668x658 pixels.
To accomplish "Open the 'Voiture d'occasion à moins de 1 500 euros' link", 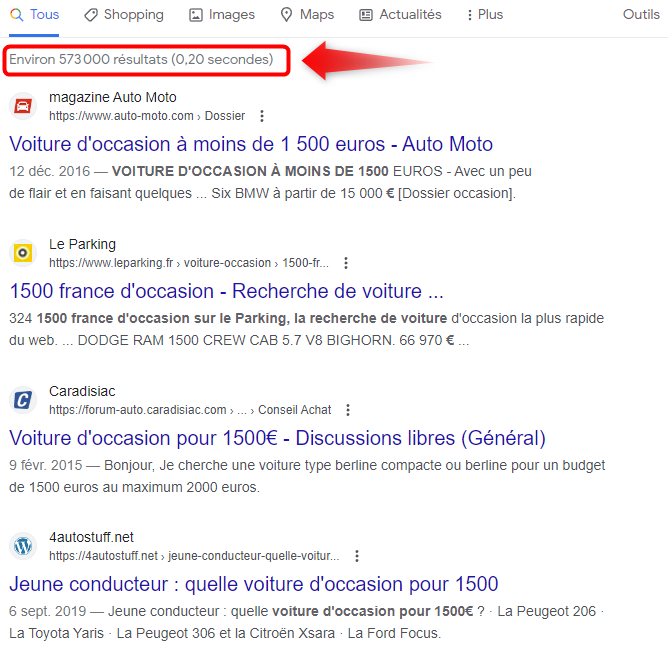I will (251, 144).
